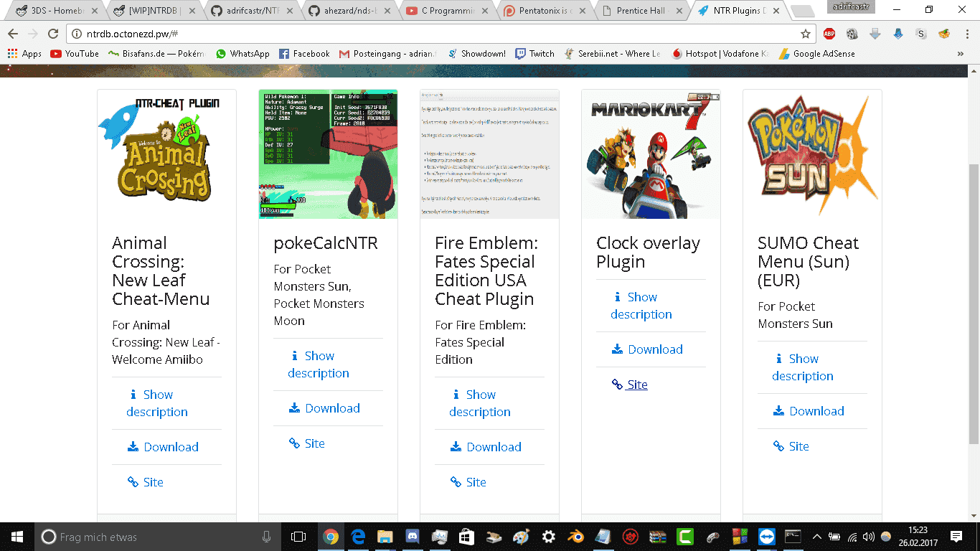Click the address bar URL field
980x551 pixels.
[441, 34]
